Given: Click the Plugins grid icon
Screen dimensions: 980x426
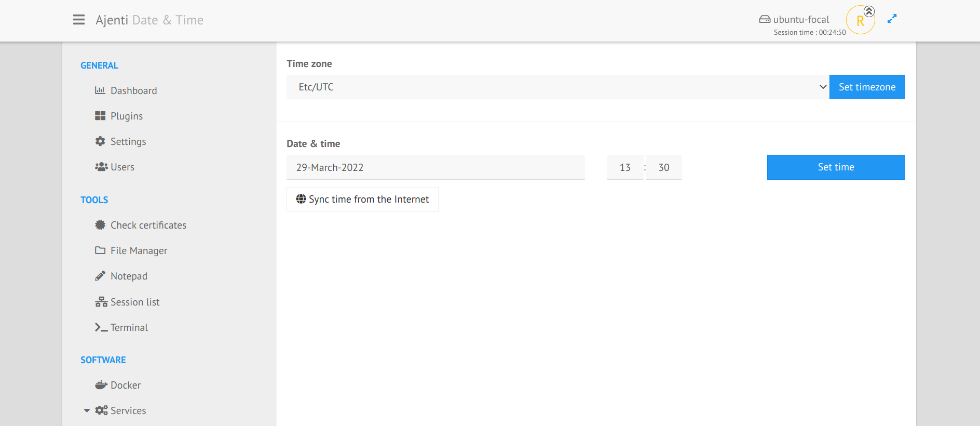Looking at the screenshot, I should coord(100,116).
